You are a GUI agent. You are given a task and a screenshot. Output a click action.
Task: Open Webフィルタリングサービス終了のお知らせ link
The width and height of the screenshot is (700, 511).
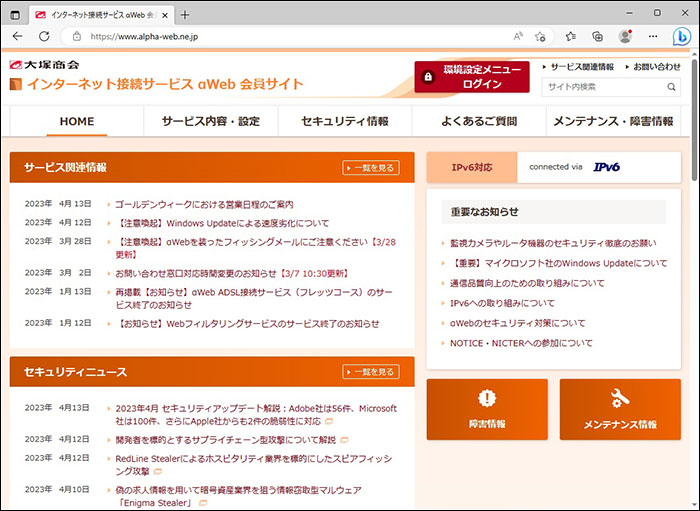[247, 324]
